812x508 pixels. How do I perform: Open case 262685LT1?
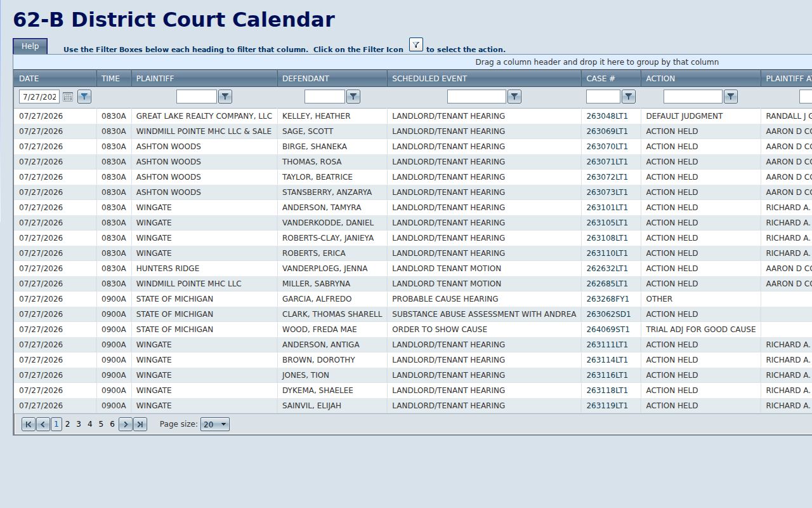pos(607,284)
